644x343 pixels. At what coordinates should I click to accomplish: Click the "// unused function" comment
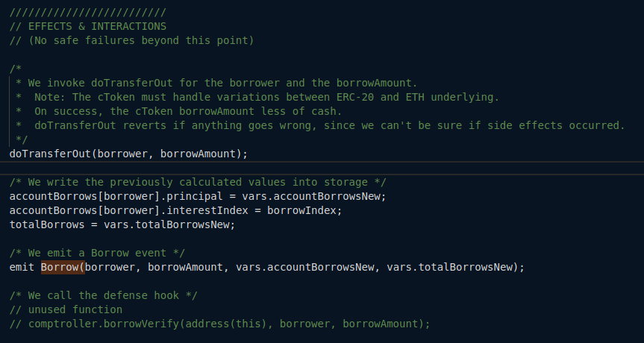coord(66,309)
